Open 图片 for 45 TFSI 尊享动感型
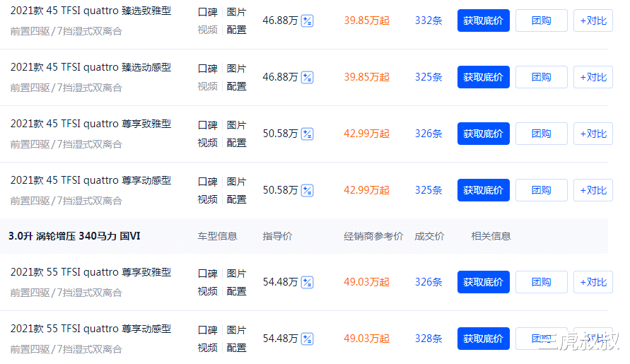Viewport: 630px width, 364px height. (236, 182)
